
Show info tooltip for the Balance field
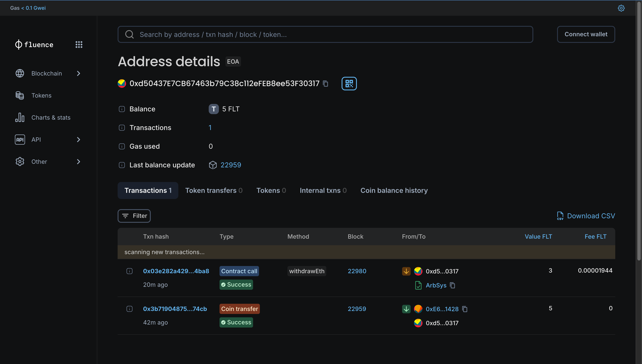point(122,109)
